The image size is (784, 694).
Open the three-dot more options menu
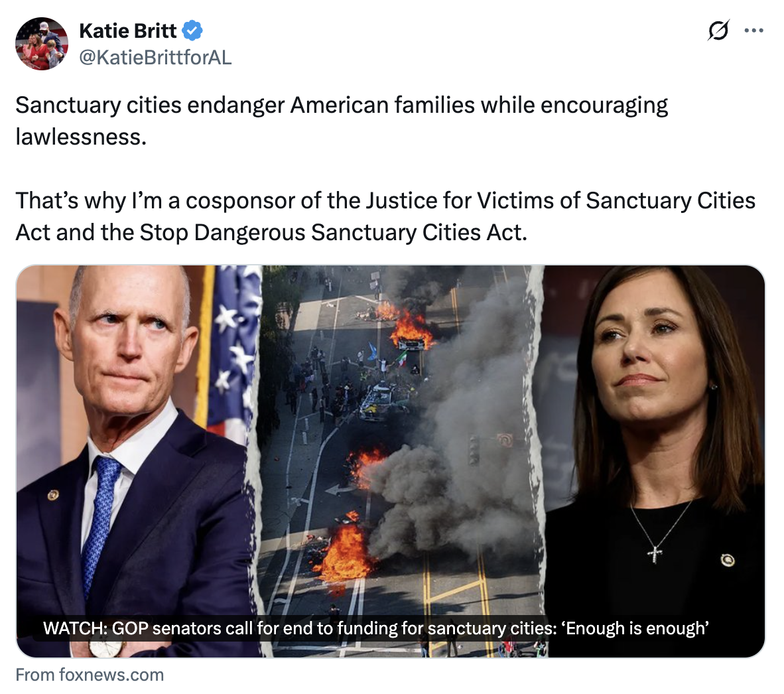(x=753, y=31)
